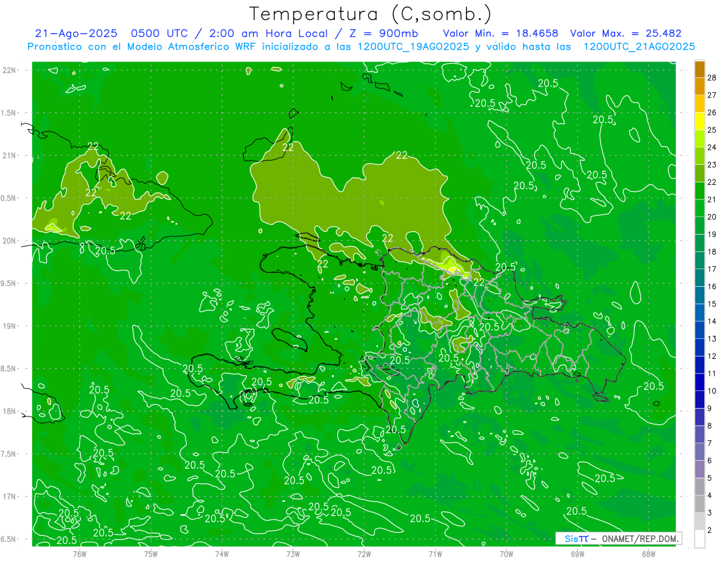Pick the yellow legend swatch between 26 and 25
The image size is (728, 562).
pos(699,121)
